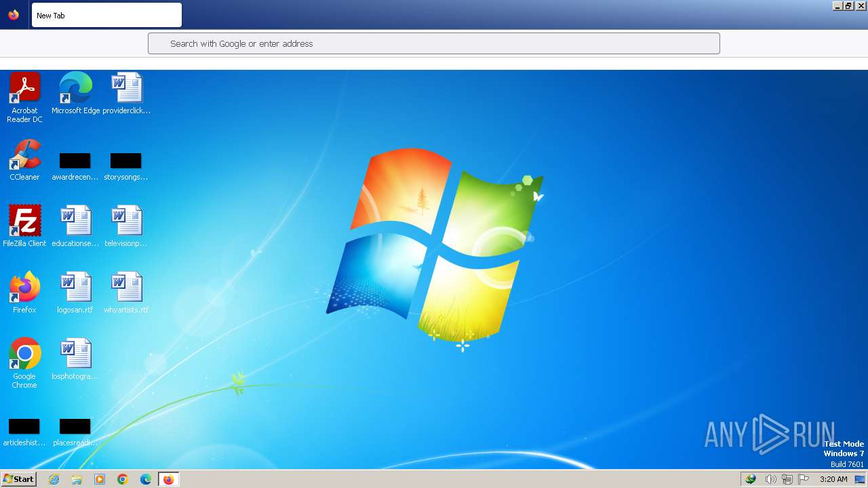Viewport: 868px width, 488px height.
Task: Launch Edge from the taskbar
Action: tap(145, 479)
